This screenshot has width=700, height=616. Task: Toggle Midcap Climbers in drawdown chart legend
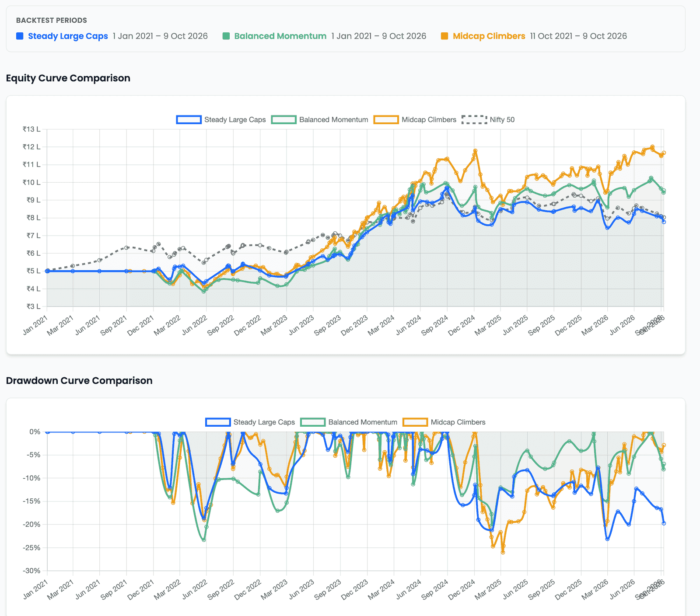pyautogui.click(x=444, y=422)
